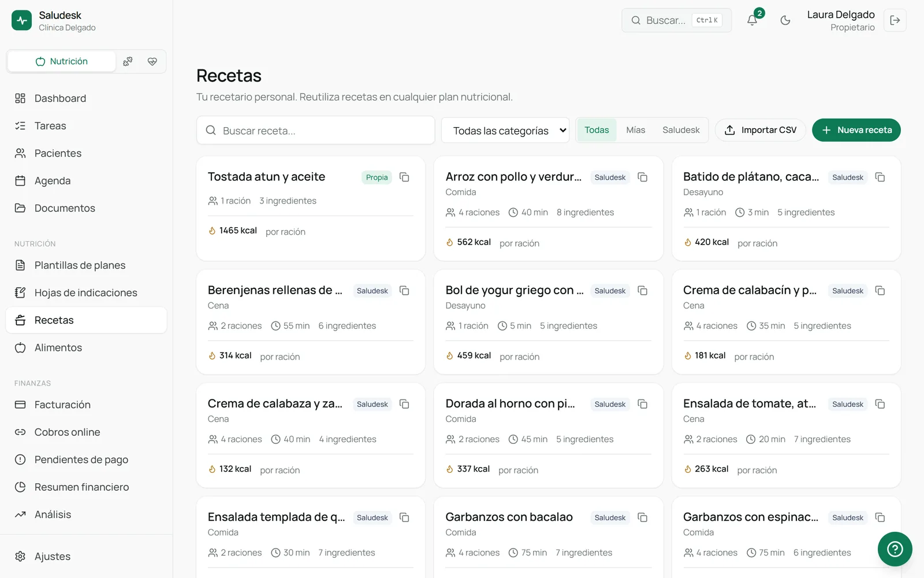This screenshot has height=578, width=924.
Task: Focus the Buscar receta search field
Action: 315,131
